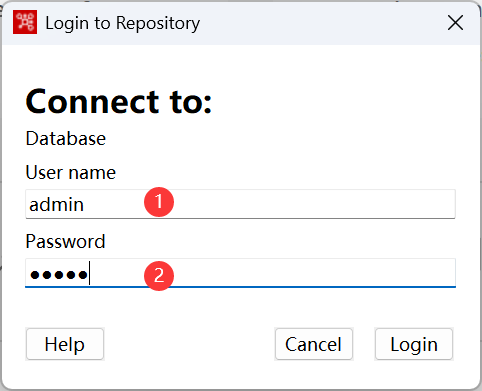Click empty space right of marker 2 in Password field
Viewport: 482px width, 391px height.
click(x=314, y=273)
